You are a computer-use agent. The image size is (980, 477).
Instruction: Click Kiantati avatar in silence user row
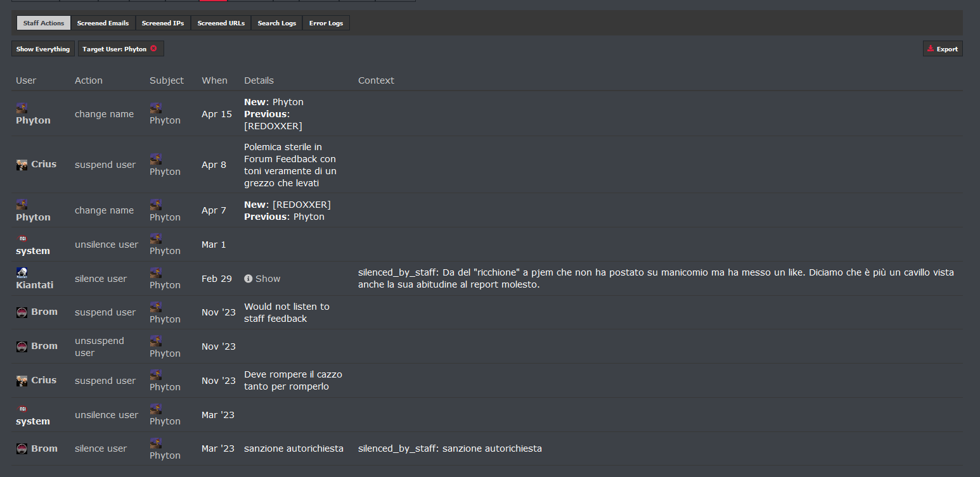click(22, 272)
